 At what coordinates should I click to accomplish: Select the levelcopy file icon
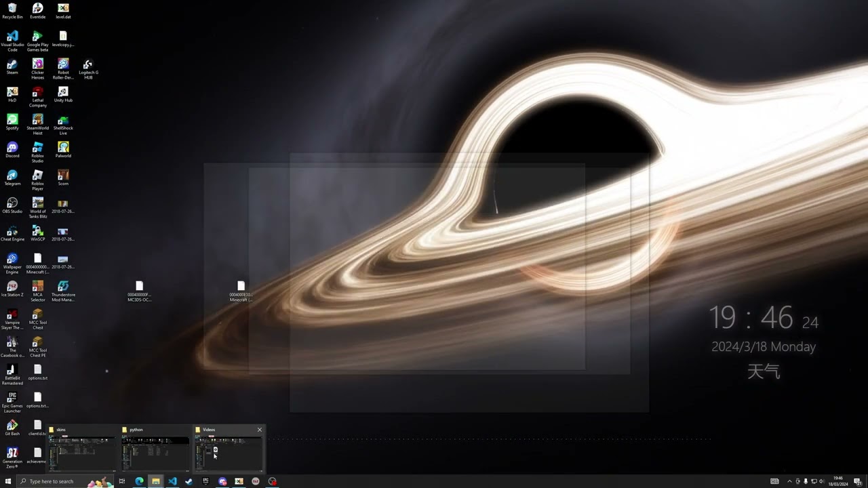click(x=63, y=39)
